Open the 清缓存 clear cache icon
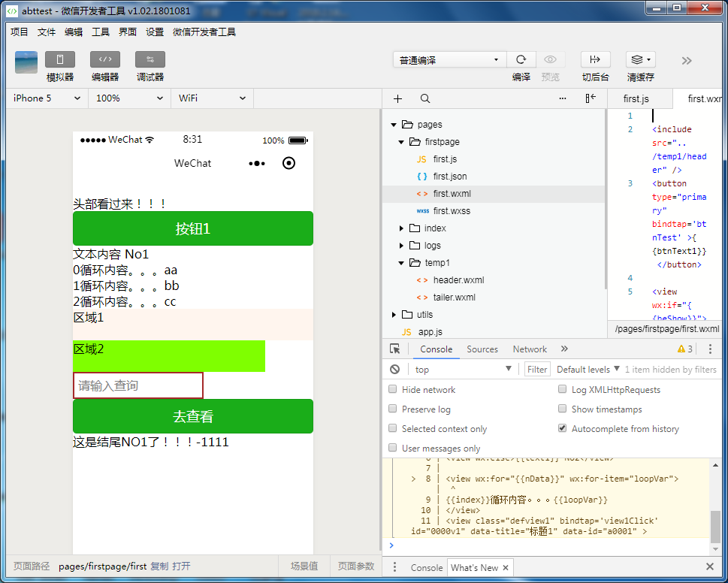This screenshot has width=728, height=583. (x=640, y=60)
